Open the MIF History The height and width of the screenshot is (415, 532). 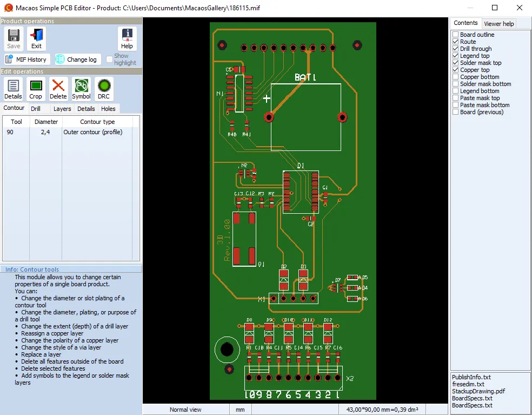(26, 59)
